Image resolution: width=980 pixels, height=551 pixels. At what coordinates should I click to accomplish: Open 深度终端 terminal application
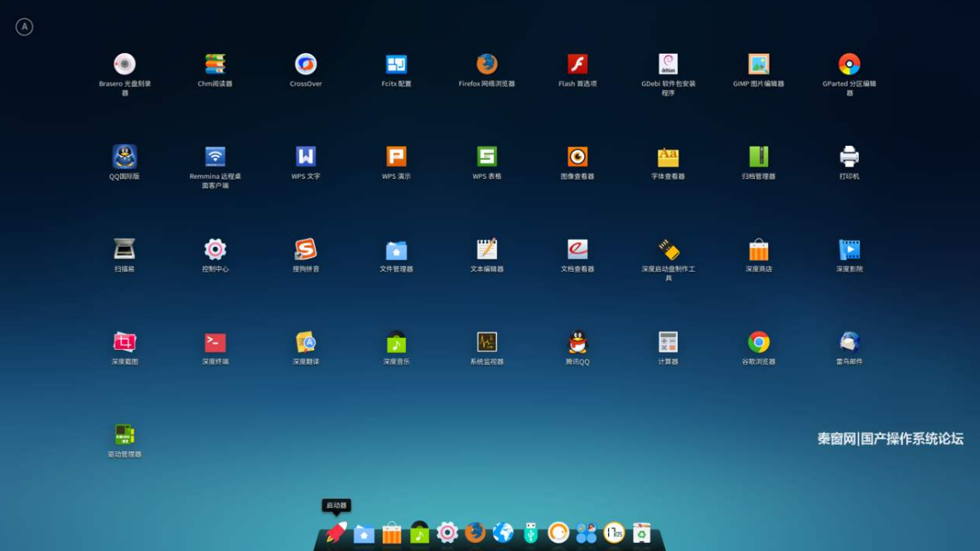click(215, 342)
